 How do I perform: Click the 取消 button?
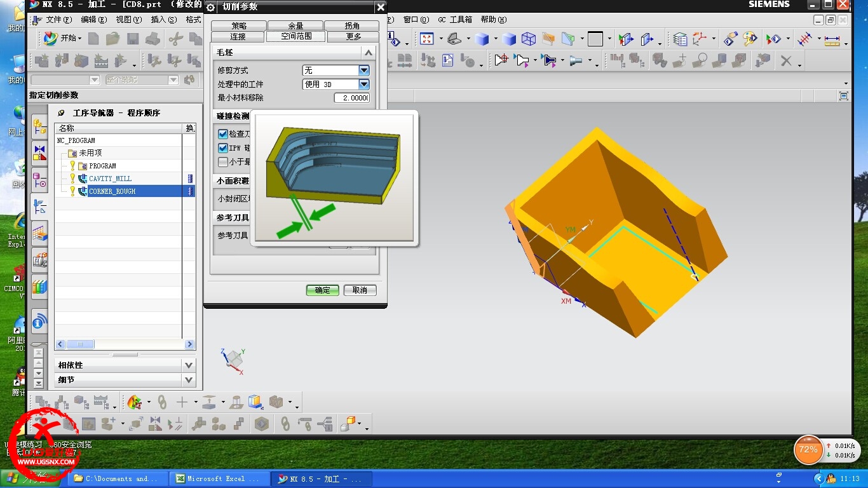pos(360,290)
